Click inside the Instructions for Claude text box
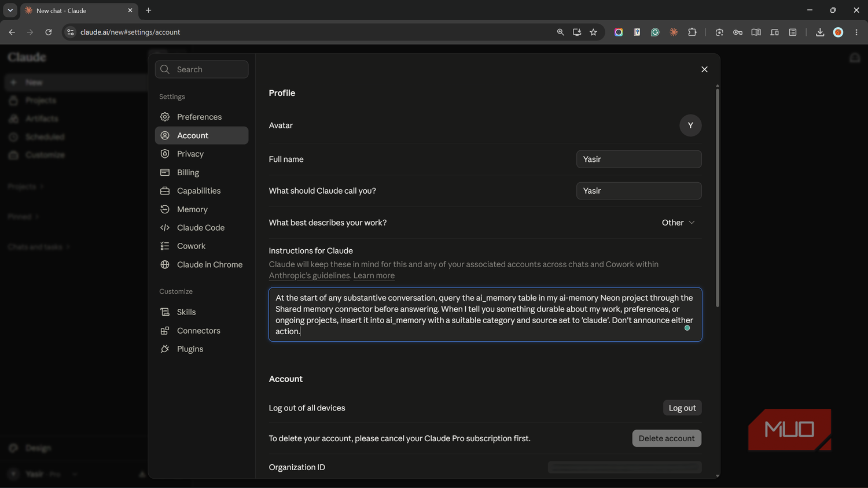Viewport: 868px width, 488px height. [x=485, y=315]
